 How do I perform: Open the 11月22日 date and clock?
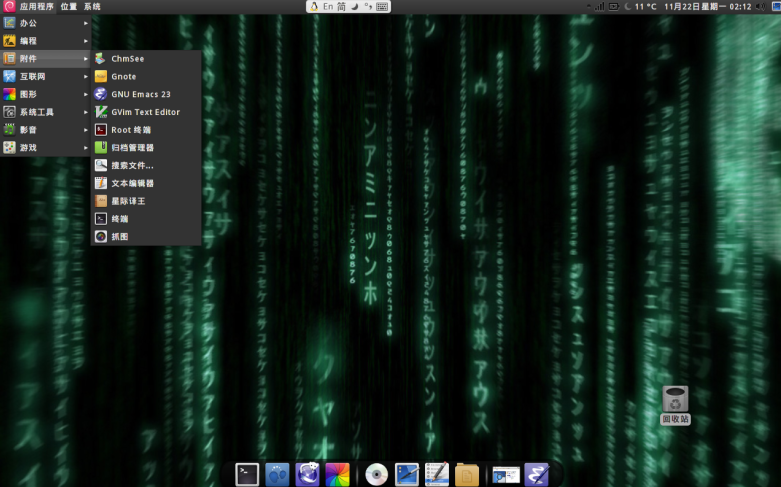[707, 6]
